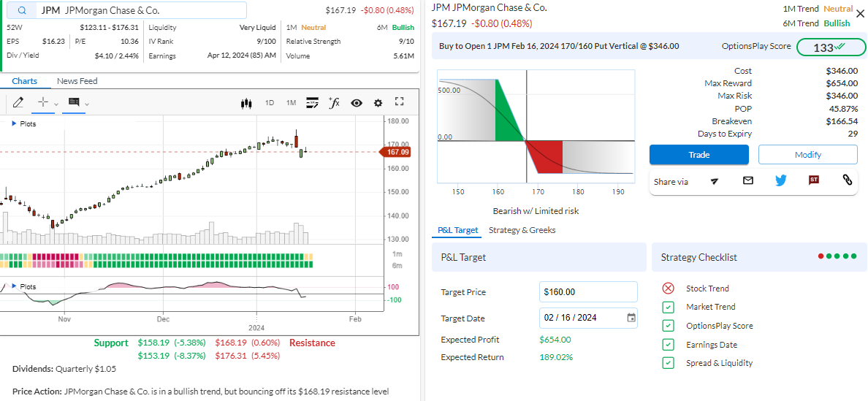Viewport: 868px width, 401px height.
Task: Edit the Target Price field
Action: coord(588,291)
